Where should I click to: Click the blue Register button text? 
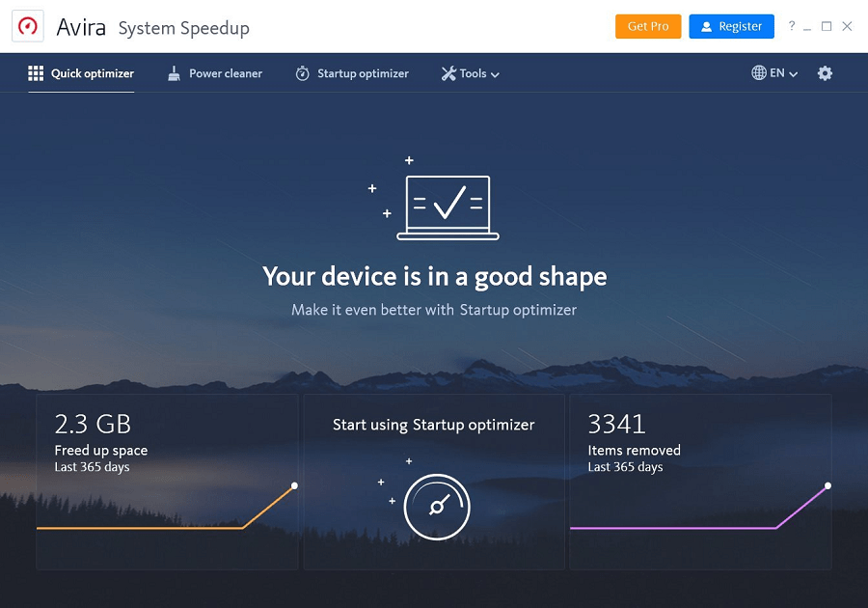pyautogui.click(x=740, y=26)
